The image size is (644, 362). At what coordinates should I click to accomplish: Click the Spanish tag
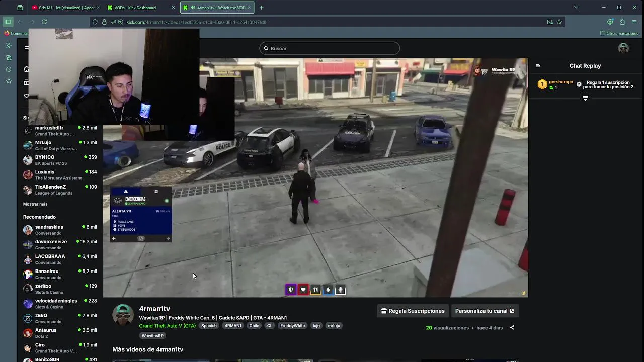pos(209,326)
